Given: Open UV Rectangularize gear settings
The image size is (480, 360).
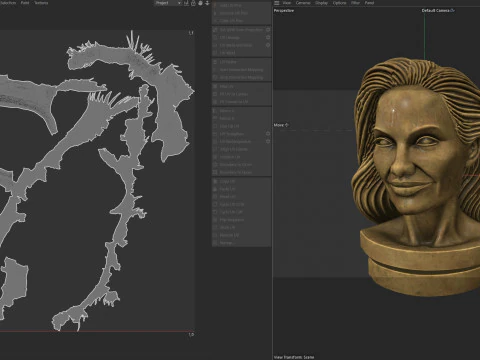Looking at the screenshot, I should click(268, 141).
